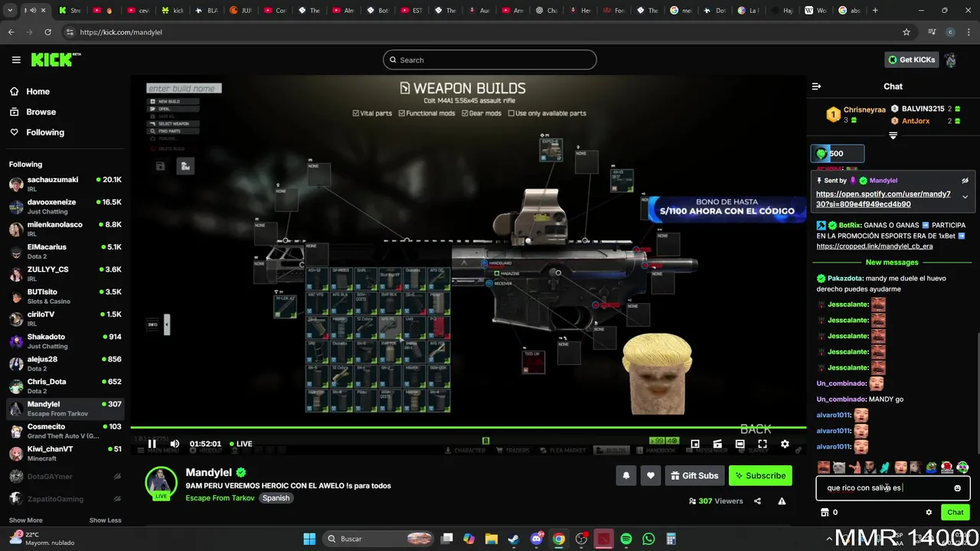Insert the white cat quick emote
The height and width of the screenshot is (551, 980).
click(838, 467)
